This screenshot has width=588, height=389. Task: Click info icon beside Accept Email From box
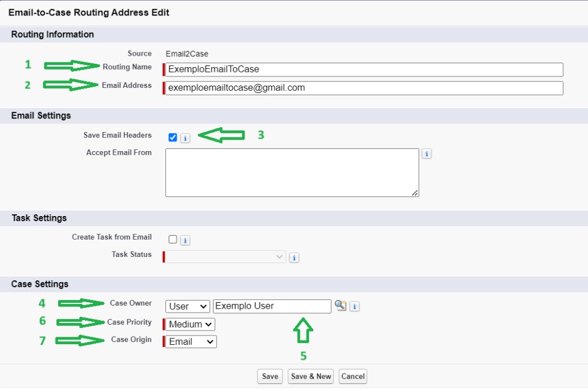click(427, 154)
